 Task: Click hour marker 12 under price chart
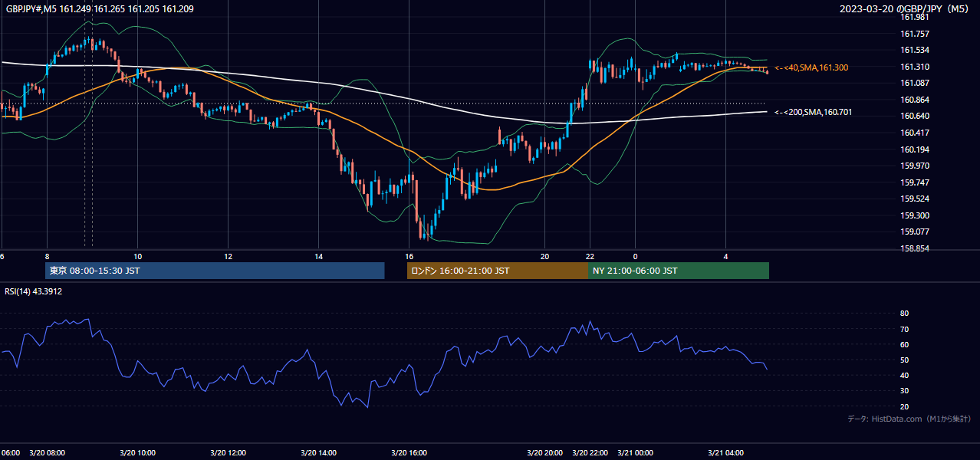[x=228, y=256]
